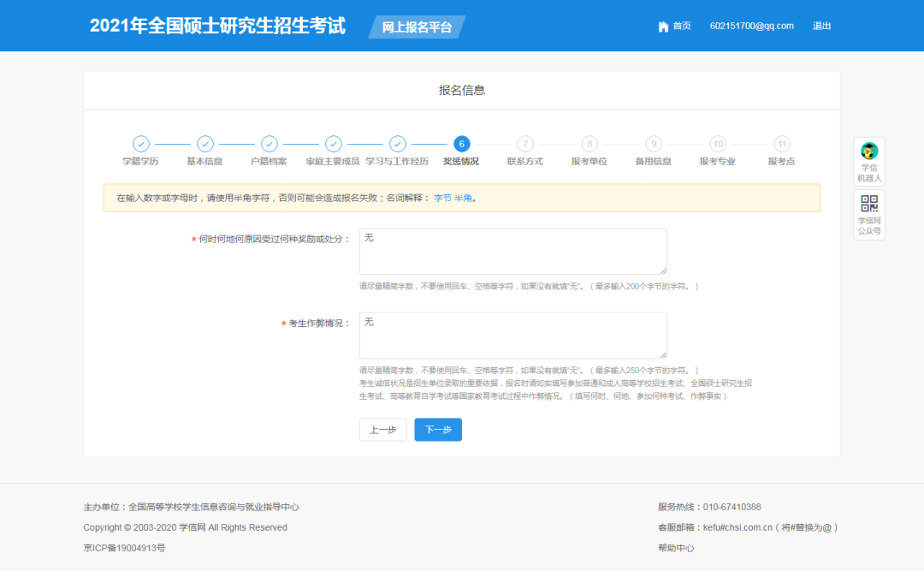Screen dimensions: 924x571
Task: Select the numbered circle for 联系方式 step
Action: [524, 144]
